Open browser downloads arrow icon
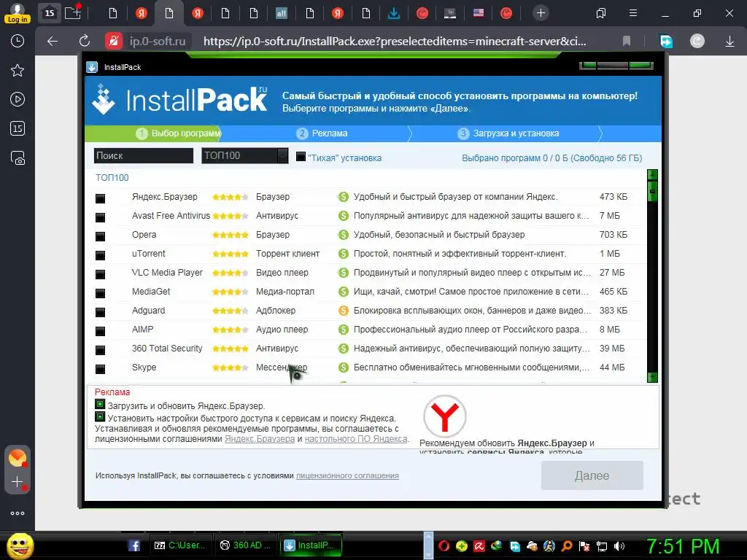 click(x=729, y=42)
